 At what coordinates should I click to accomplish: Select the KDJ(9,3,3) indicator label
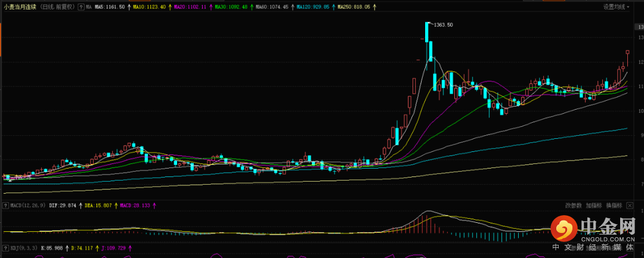point(24,247)
